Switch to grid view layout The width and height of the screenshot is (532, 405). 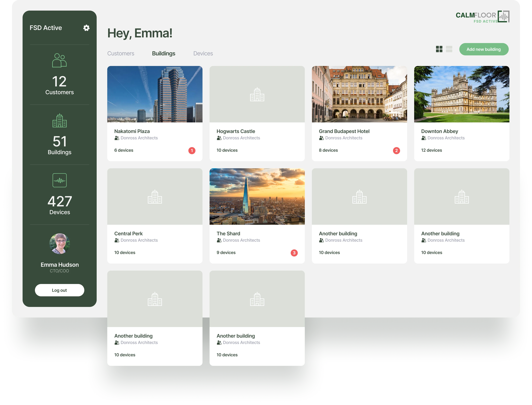point(439,49)
